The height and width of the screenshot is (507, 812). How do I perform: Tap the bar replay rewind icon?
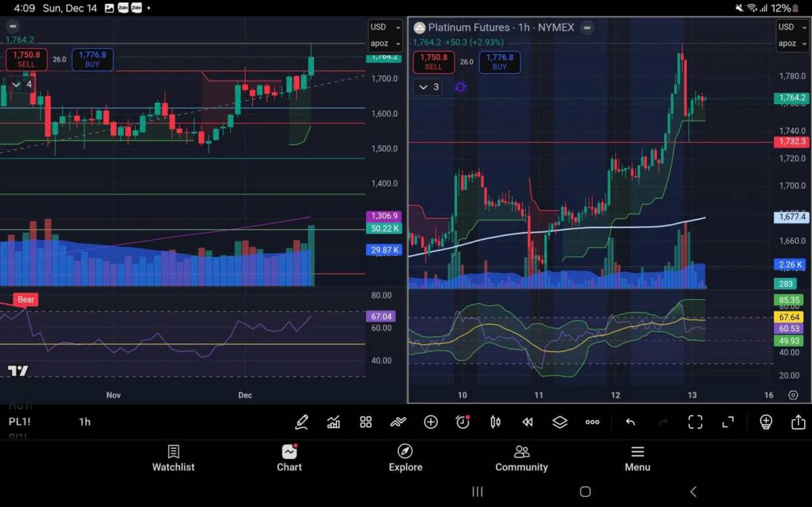pos(528,422)
